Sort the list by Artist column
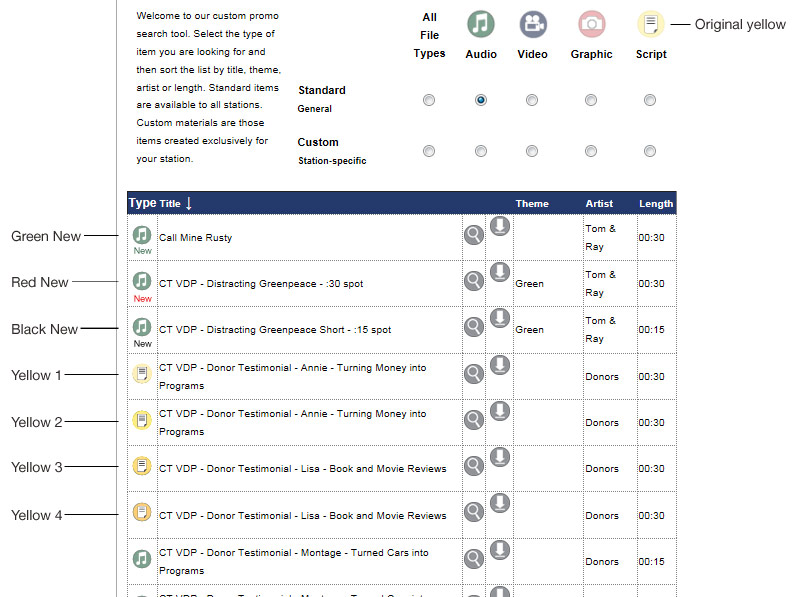 coord(599,204)
